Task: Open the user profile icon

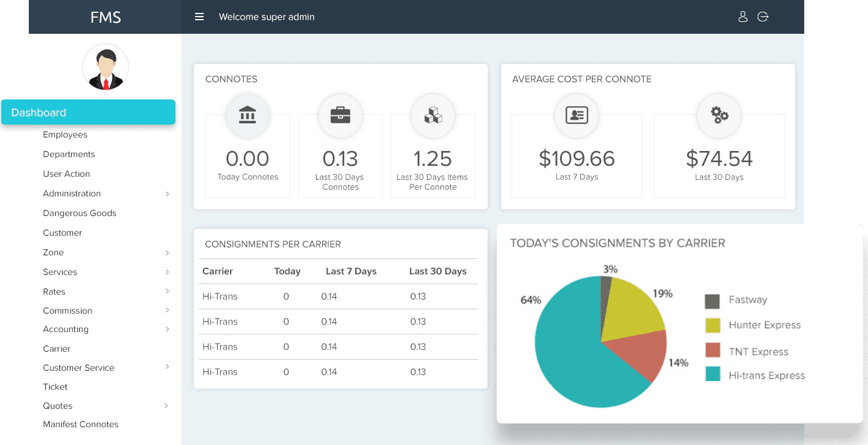Action: (742, 17)
